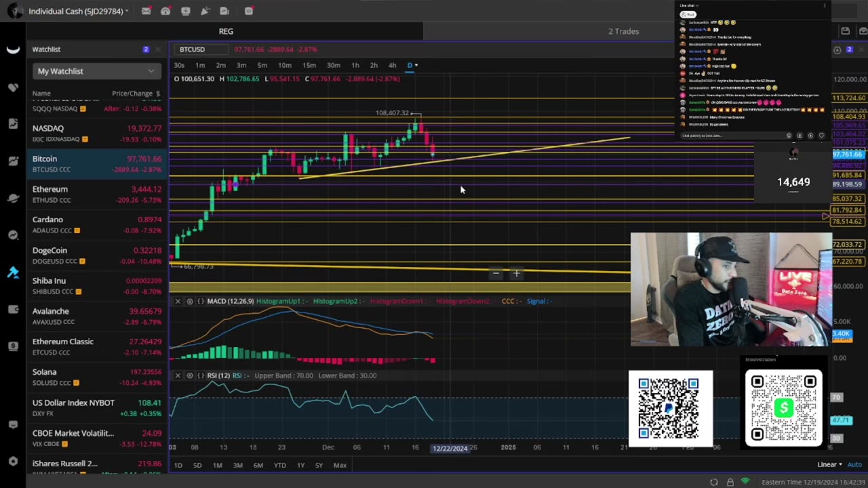
Task: Open the wallet icon in left sidebar
Action: tap(13, 309)
